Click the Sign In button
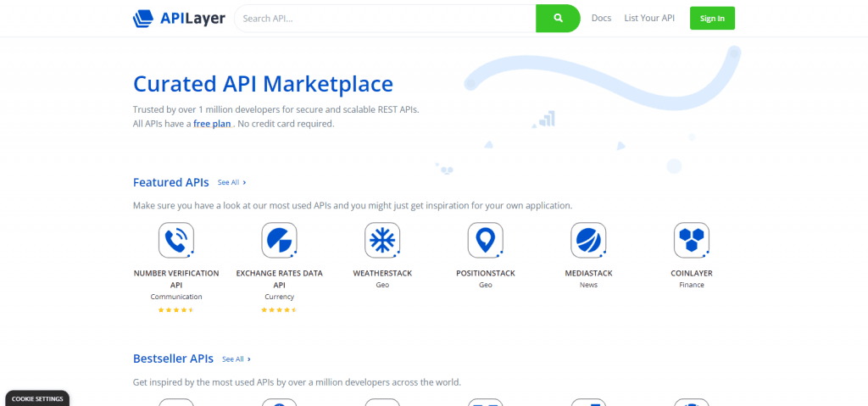This screenshot has width=868, height=406. click(712, 19)
